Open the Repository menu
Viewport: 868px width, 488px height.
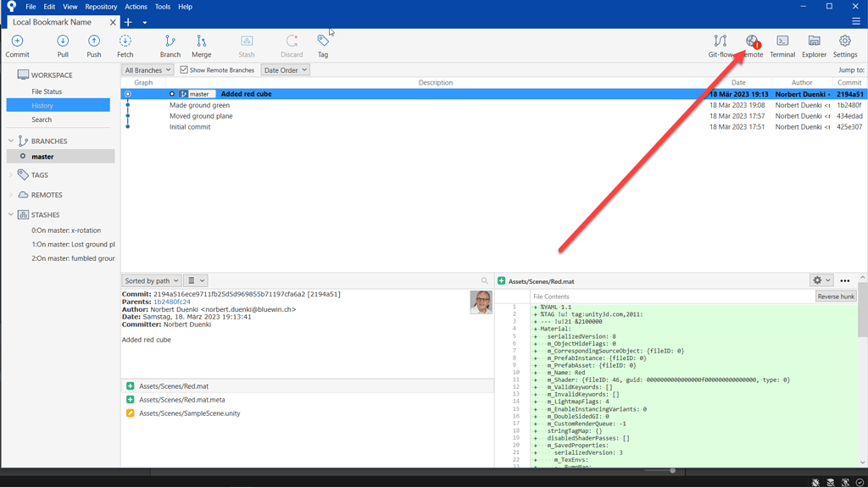(x=101, y=6)
